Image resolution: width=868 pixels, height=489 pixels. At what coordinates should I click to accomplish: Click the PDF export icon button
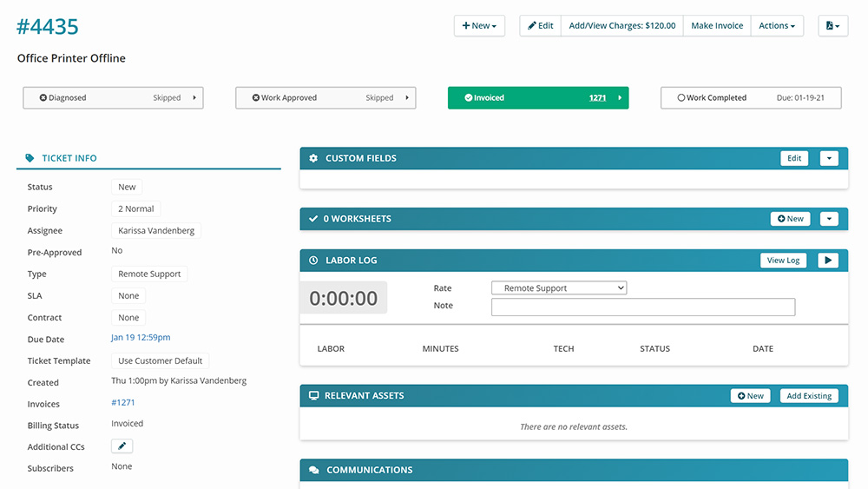[832, 26]
